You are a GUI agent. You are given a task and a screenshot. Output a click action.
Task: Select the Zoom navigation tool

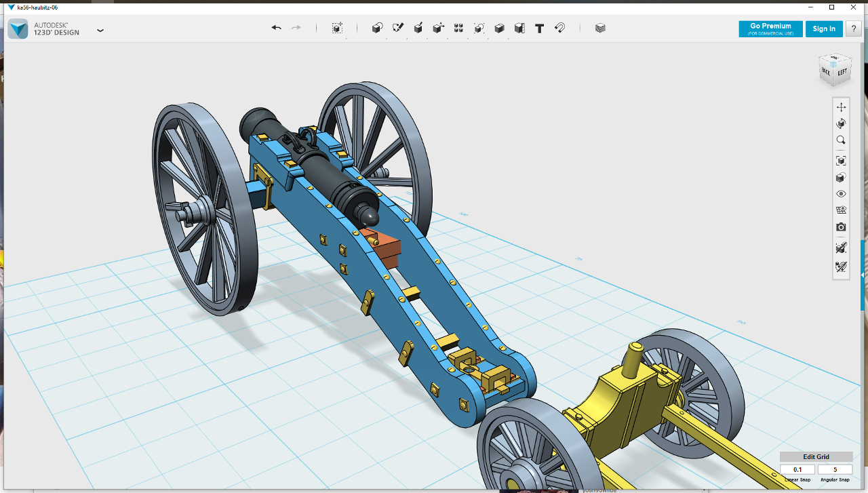pyautogui.click(x=841, y=140)
